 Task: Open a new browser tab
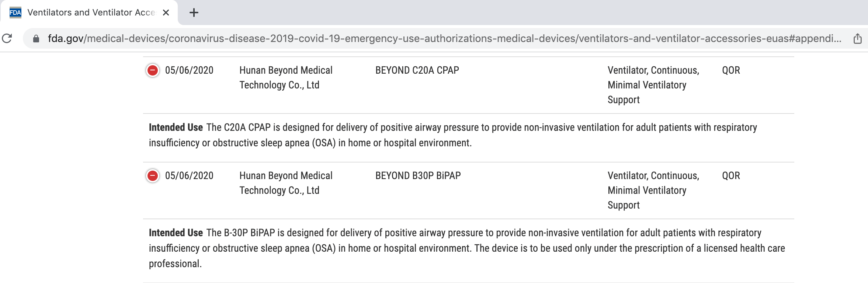(x=194, y=13)
